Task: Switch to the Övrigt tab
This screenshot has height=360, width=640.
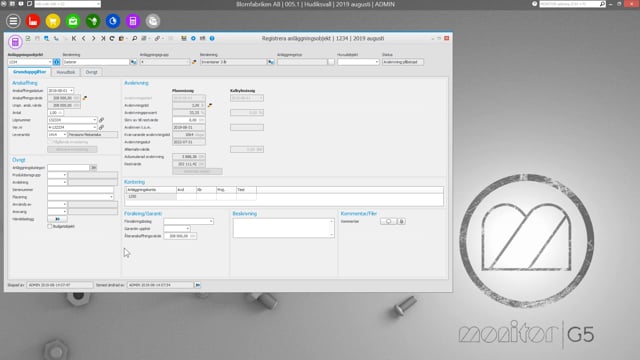Action: tap(91, 72)
